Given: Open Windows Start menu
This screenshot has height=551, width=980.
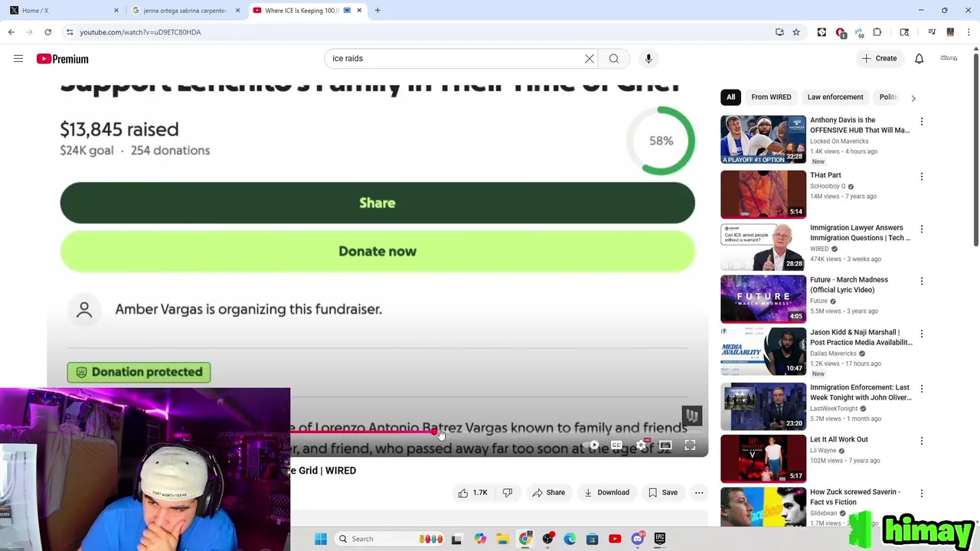Looking at the screenshot, I should [321, 539].
